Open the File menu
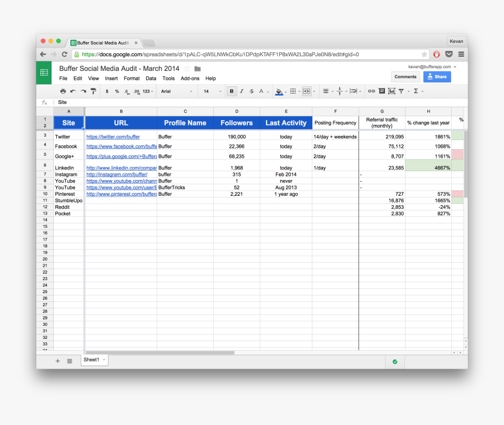The height and width of the screenshot is (425, 504). coord(63,79)
